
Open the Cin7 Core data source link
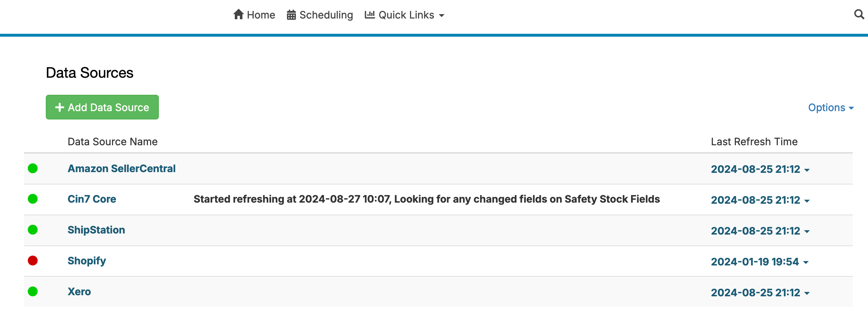(x=92, y=199)
